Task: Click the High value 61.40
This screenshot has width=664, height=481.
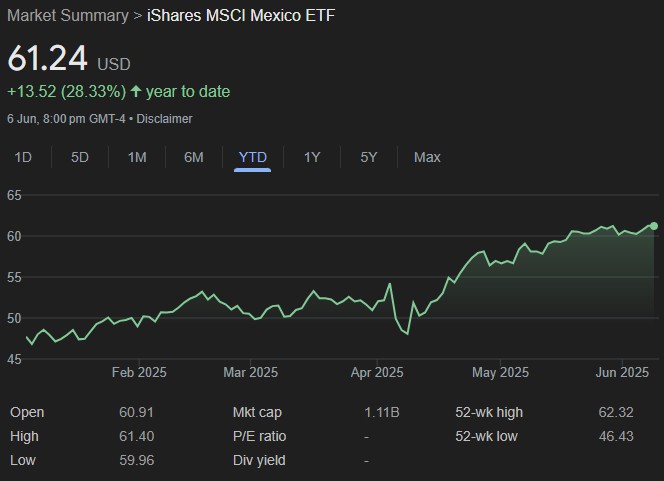Action: pyautogui.click(x=136, y=437)
